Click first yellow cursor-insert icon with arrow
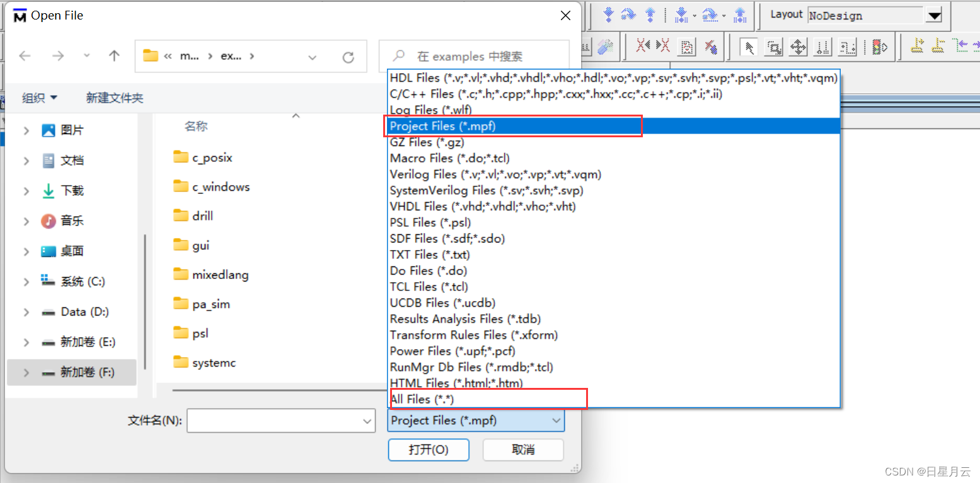Screen dimensions: 980x483 tap(918, 45)
